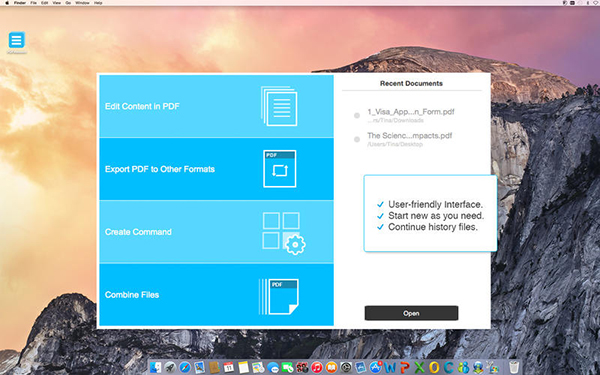Click the Wi-Fi icon in menu bar

coord(595,3)
